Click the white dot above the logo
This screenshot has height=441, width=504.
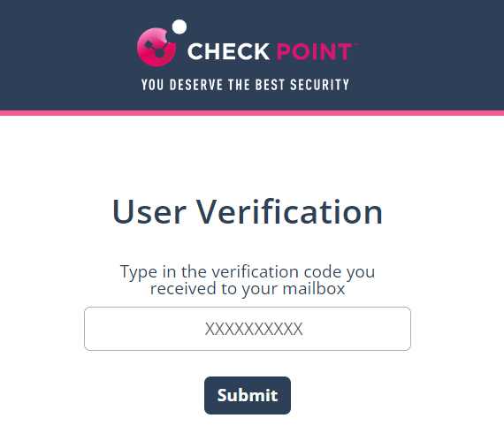pos(179,27)
